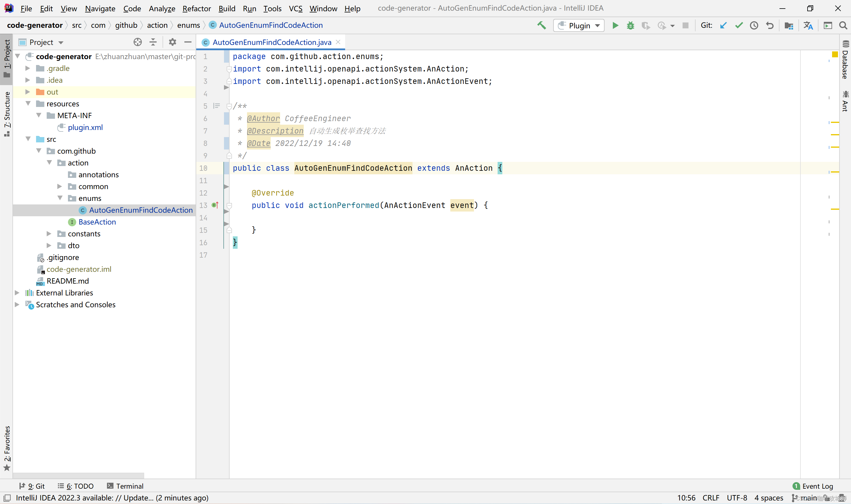Image resolution: width=851 pixels, height=504 pixels.
Task: Select plugin.xml in project tree
Action: (85, 127)
